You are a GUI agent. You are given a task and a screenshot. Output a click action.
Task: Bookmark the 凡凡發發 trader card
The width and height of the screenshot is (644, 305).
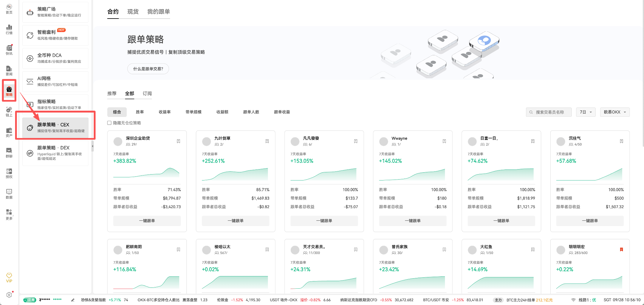[x=356, y=141]
